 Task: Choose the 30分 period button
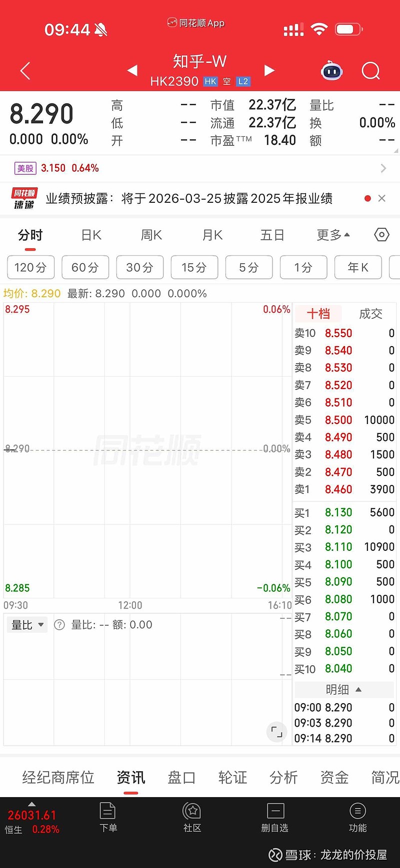click(x=139, y=267)
